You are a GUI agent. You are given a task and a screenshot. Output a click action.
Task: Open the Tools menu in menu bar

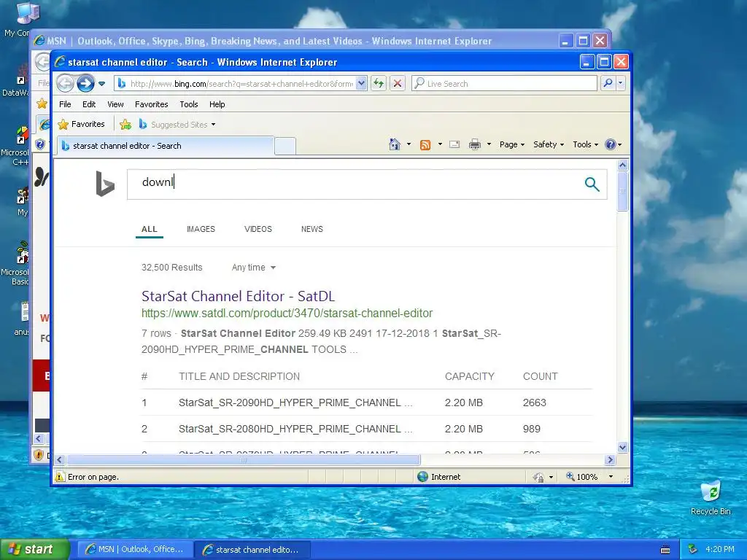(x=189, y=104)
